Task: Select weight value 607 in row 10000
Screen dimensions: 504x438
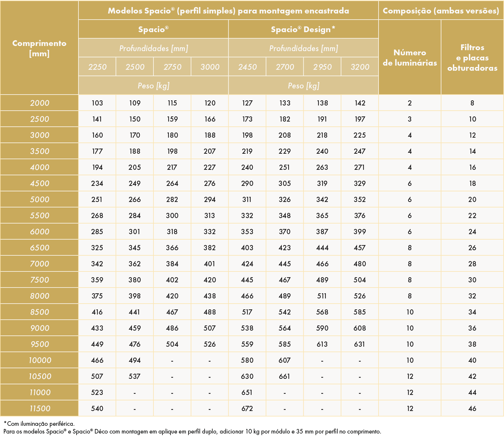Action: (285, 360)
